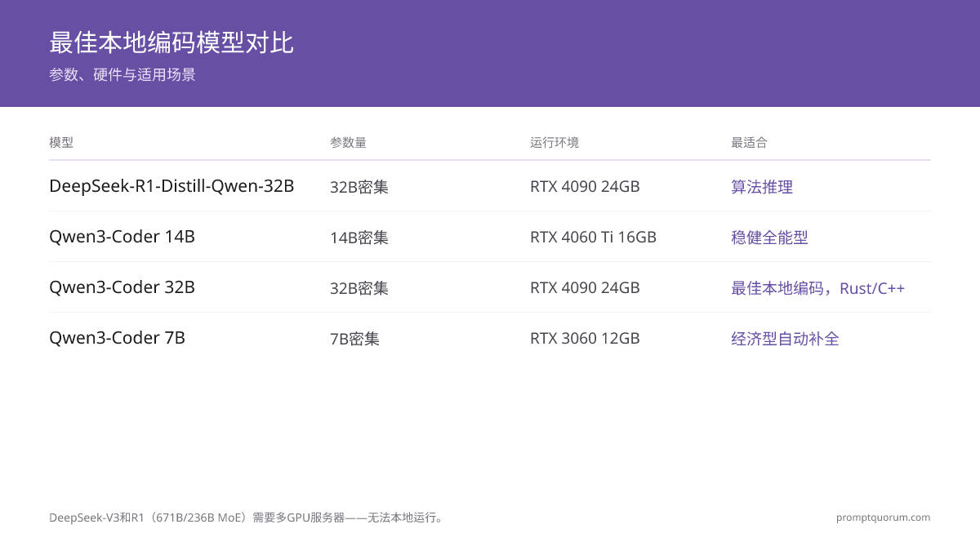Click RTX 4090 24GB in the DeepSeek row

(x=585, y=187)
